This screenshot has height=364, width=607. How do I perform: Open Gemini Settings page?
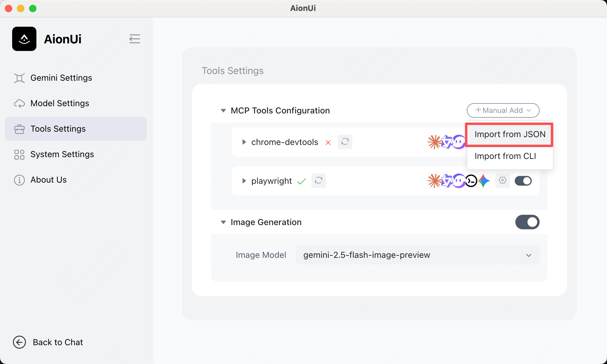(x=76, y=78)
